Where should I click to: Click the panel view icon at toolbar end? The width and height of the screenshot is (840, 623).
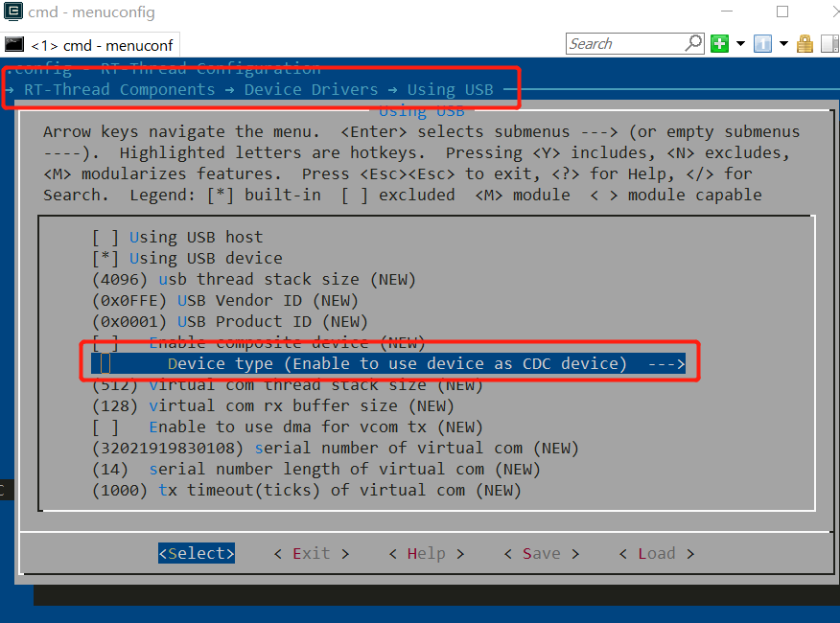(828, 44)
